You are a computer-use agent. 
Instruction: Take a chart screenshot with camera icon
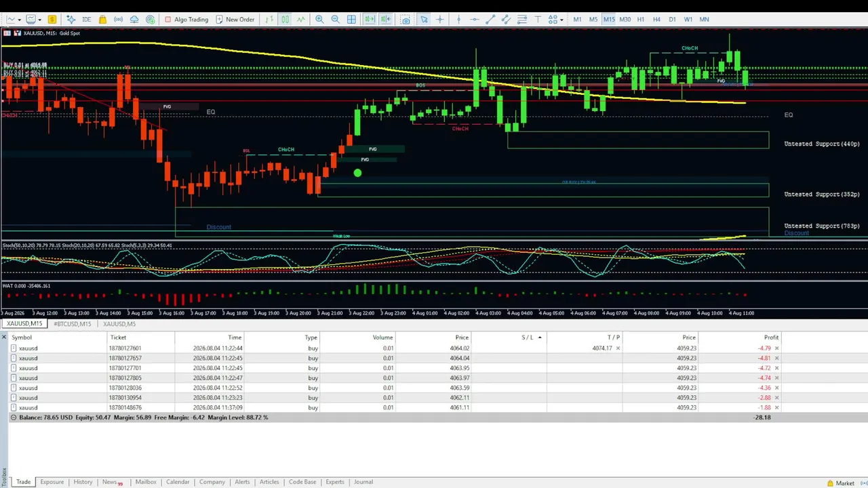406,20
